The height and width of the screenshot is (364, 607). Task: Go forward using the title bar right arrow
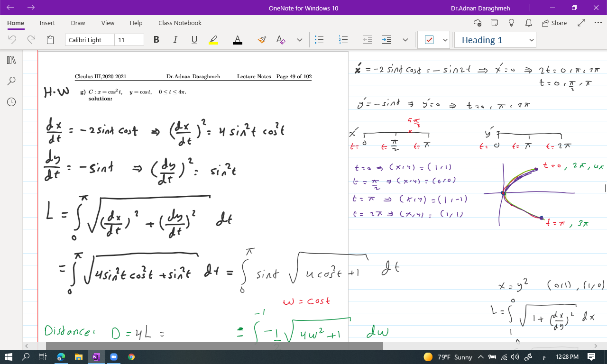(31, 8)
